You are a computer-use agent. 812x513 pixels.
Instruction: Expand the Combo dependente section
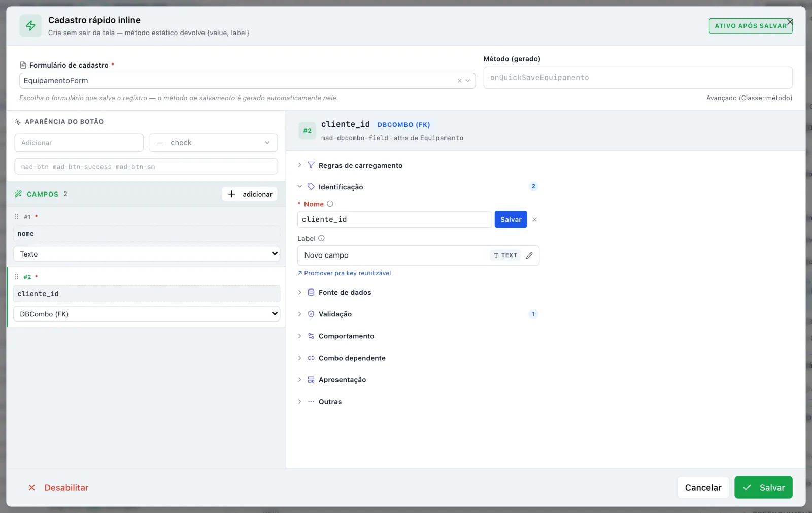pyautogui.click(x=299, y=358)
